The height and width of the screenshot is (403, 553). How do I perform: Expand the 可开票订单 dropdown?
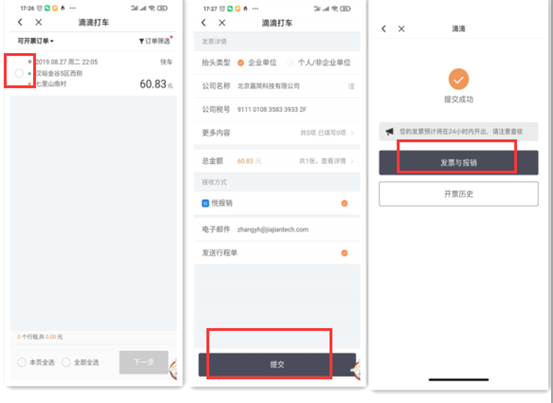(36, 41)
